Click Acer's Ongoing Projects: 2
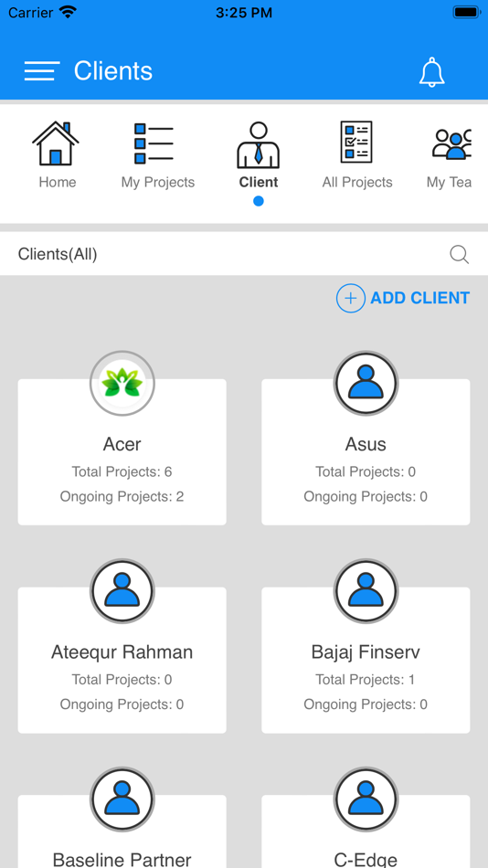 pyautogui.click(x=122, y=496)
